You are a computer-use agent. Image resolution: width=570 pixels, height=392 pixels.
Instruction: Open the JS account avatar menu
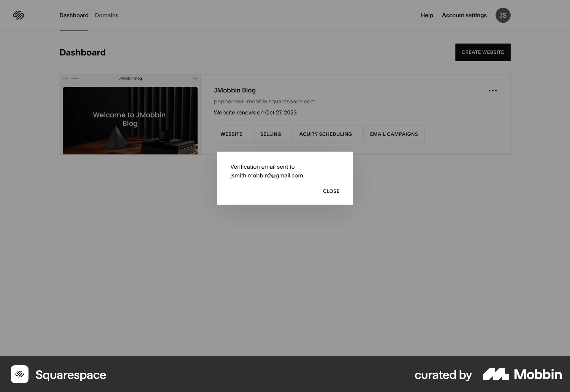click(503, 15)
